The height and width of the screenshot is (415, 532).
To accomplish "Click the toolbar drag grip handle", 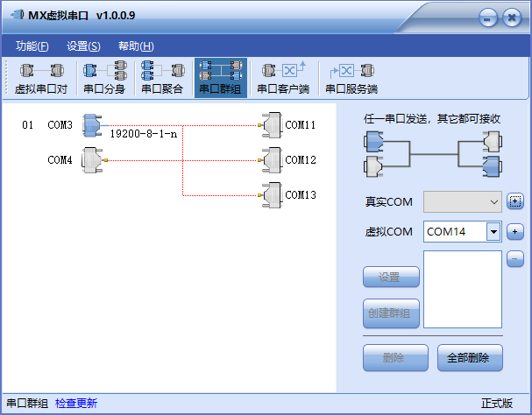I will coord(6,78).
